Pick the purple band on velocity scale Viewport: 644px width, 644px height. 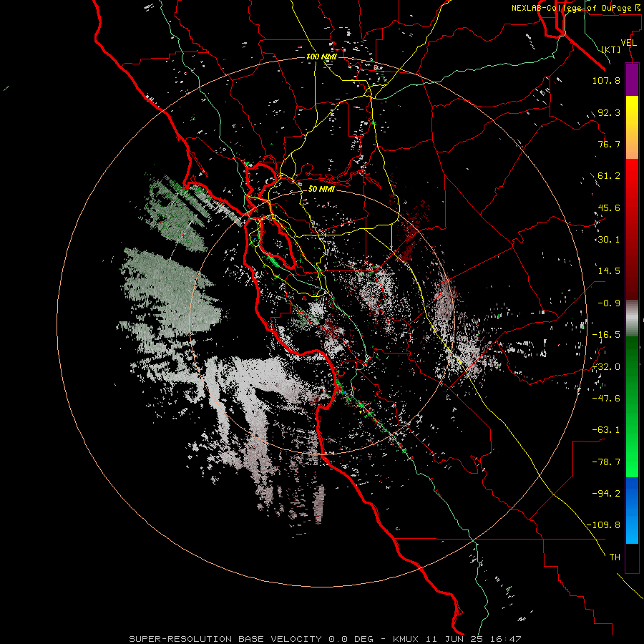click(632, 79)
